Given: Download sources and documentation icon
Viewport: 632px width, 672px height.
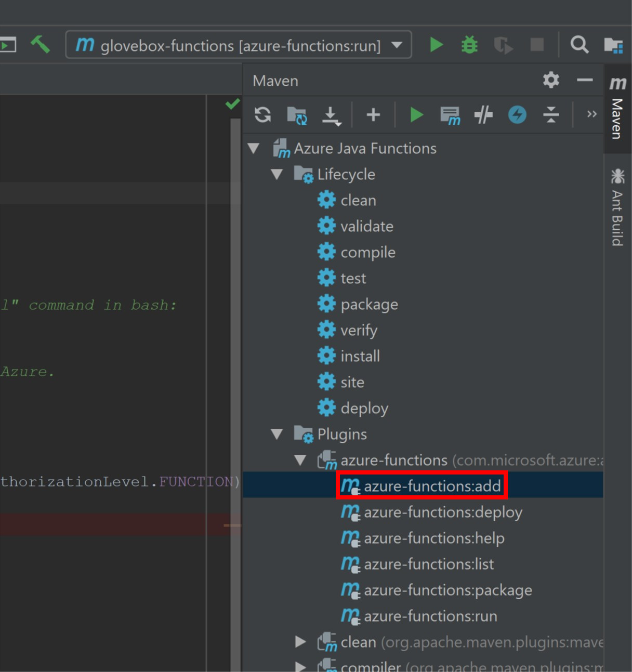Looking at the screenshot, I should click(x=331, y=115).
